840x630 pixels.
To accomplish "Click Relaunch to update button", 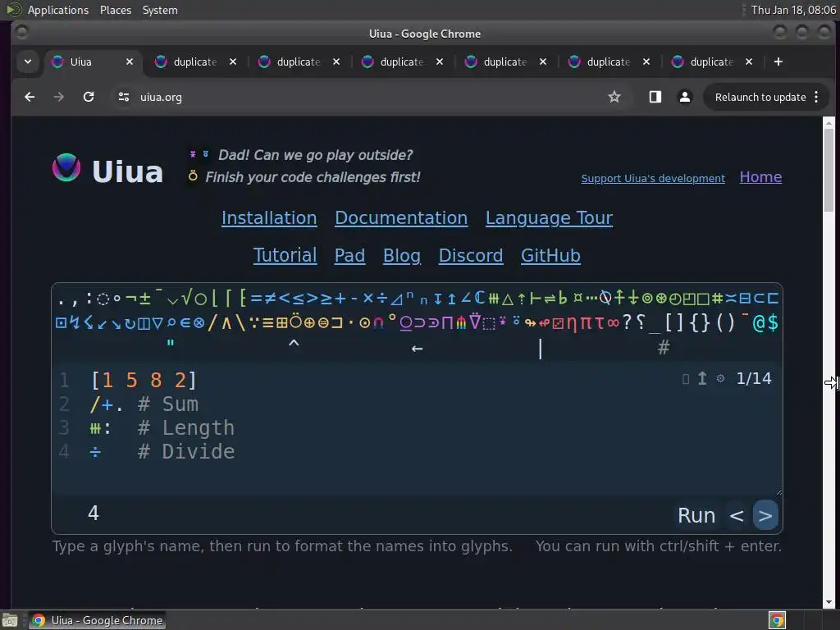I will point(760,97).
